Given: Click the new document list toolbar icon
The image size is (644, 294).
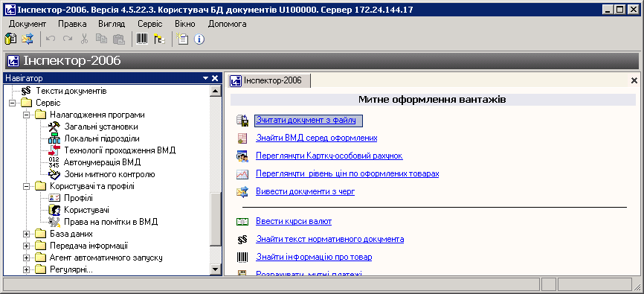Looking at the screenshot, I should [182, 39].
